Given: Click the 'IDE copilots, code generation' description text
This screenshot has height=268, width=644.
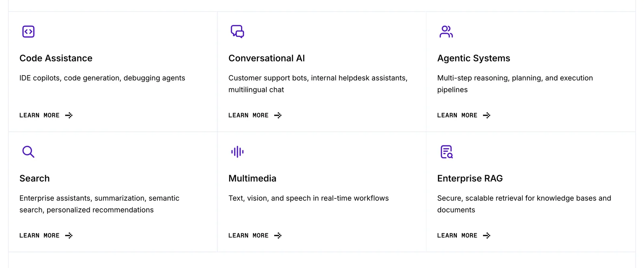Looking at the screenshot, I should point(102,78).
